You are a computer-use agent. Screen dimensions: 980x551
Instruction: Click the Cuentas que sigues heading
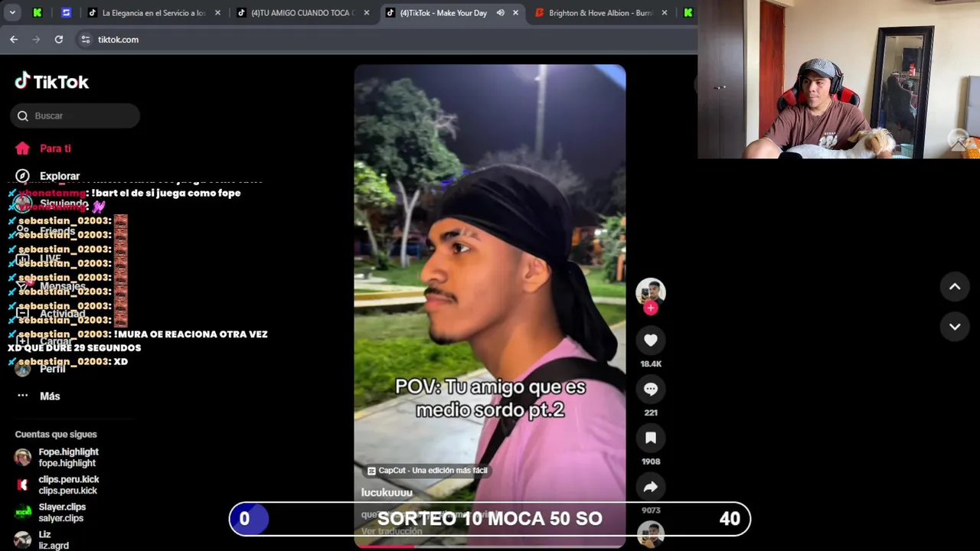pyautogui.click(x=56, y=434)
